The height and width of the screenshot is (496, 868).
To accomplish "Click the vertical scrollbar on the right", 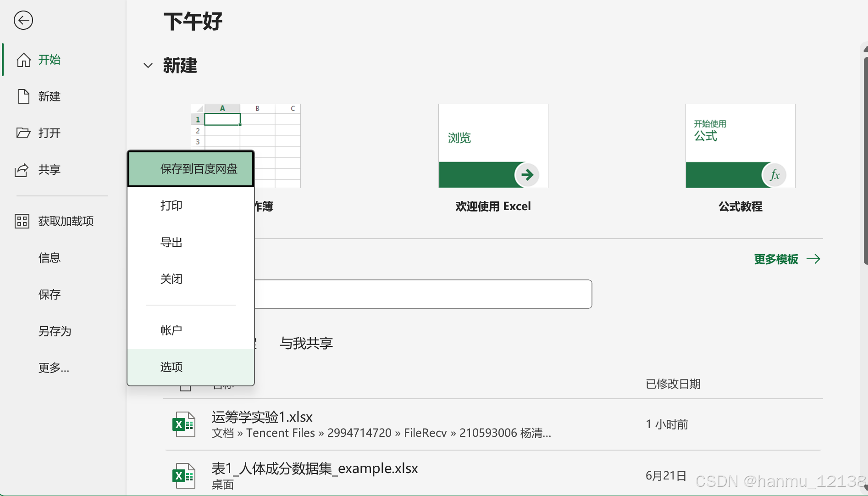I will 865,161.
